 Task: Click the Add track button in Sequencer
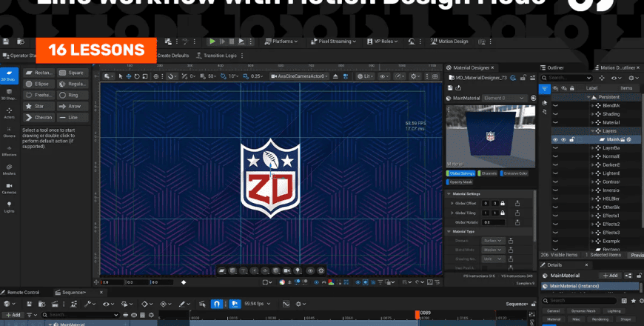tap(13, 315)
